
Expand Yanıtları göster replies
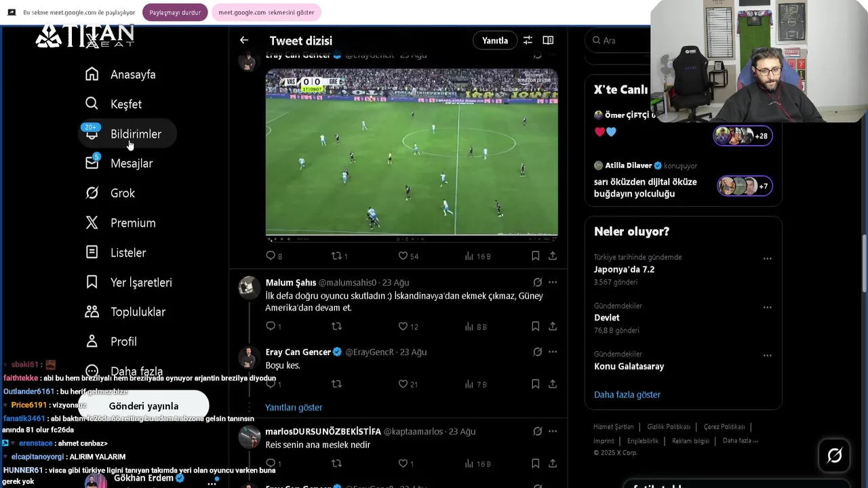click(x=294, y=407)
